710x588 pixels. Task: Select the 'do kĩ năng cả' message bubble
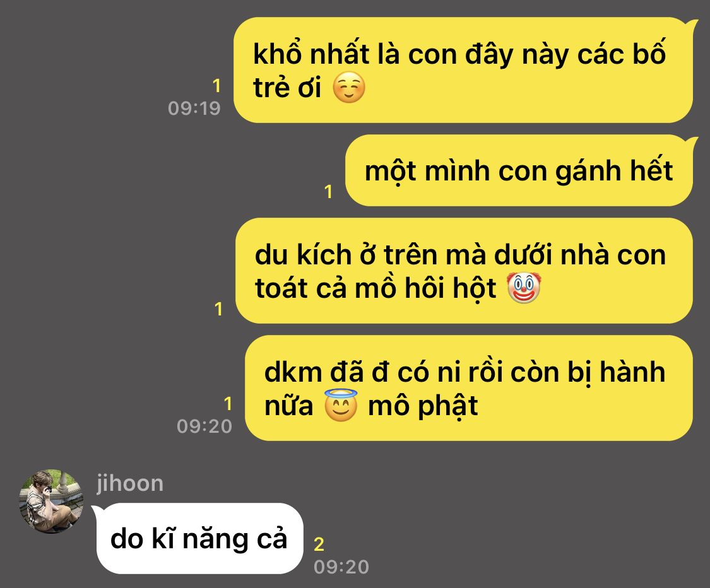pos(199,538)
